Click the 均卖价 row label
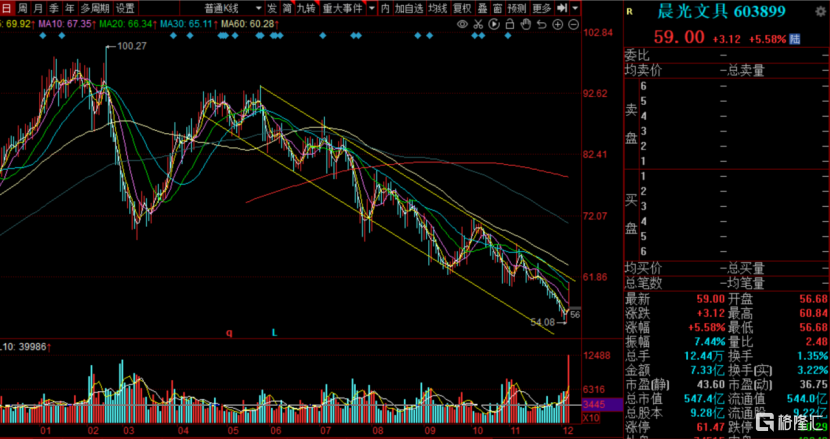 coord(643,69)
